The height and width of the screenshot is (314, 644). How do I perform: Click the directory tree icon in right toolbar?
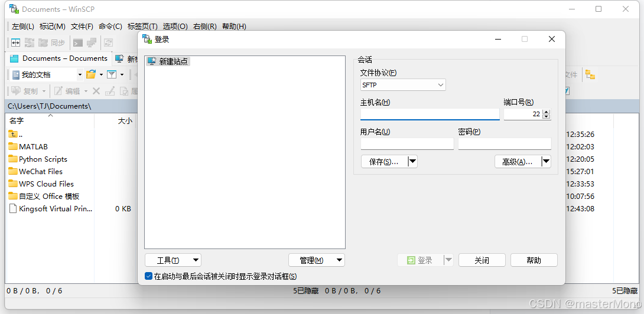tap(590, 75)
